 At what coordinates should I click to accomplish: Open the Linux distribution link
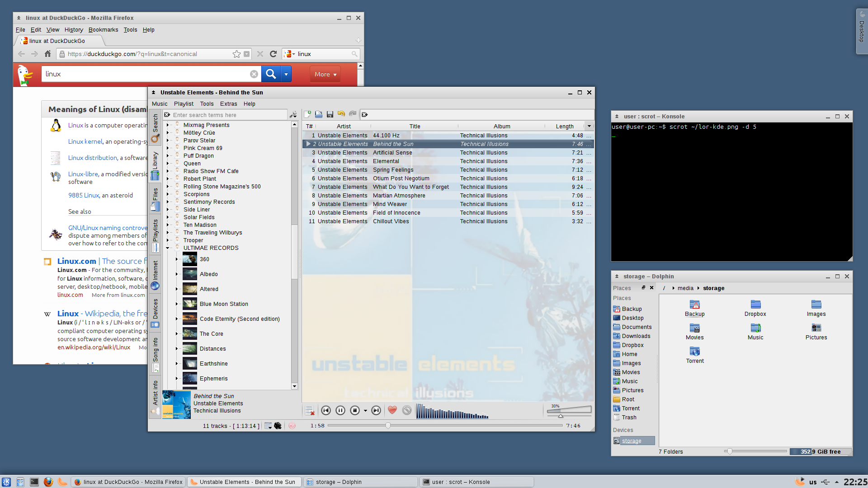tap(93, 158)
